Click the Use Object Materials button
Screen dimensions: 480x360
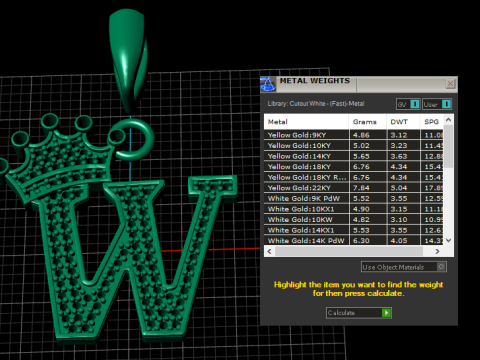pos(404,267)
